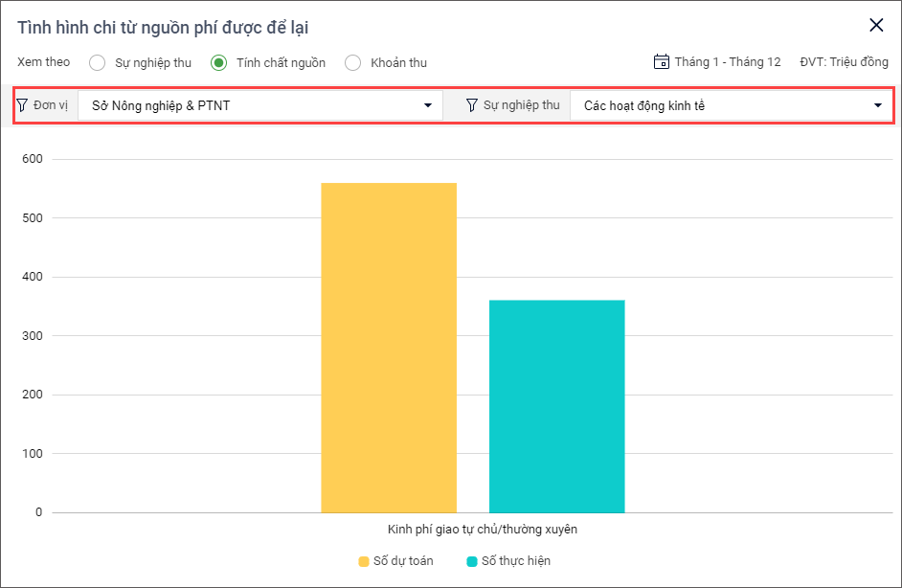Select the Tính chất nguồn radio option
This screenshot has height=588, width=902.
pos(218,63)
